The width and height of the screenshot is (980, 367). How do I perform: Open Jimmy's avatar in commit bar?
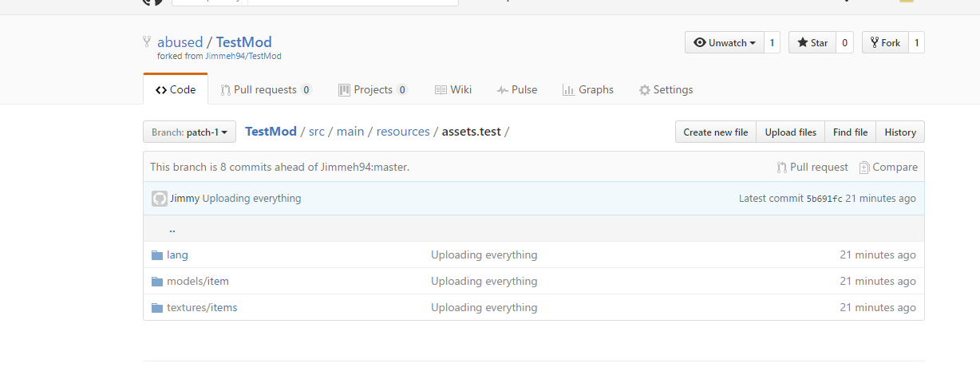click(160, 199)
